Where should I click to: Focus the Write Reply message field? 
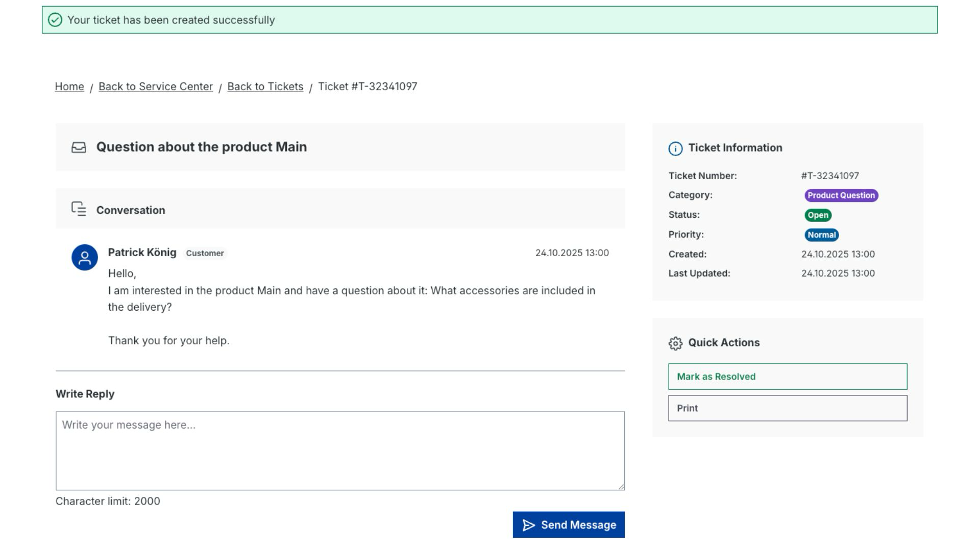point(340,451)
